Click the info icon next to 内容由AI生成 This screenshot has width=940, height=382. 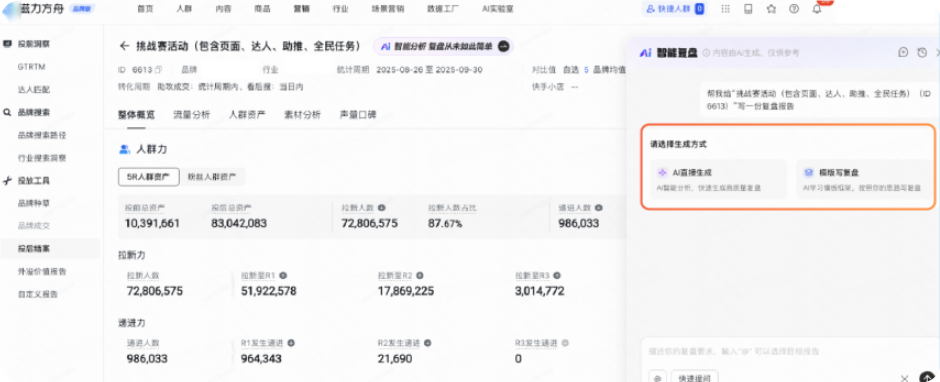706,53
